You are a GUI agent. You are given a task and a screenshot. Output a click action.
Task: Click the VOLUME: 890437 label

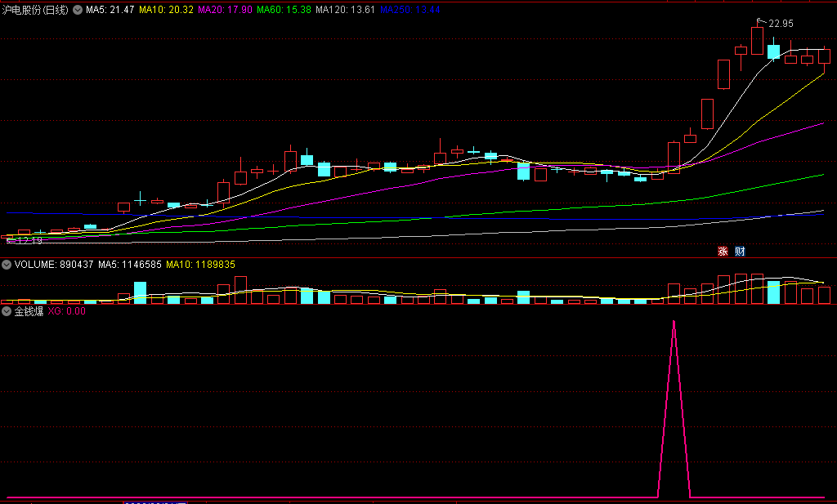[x=54, y=265]
